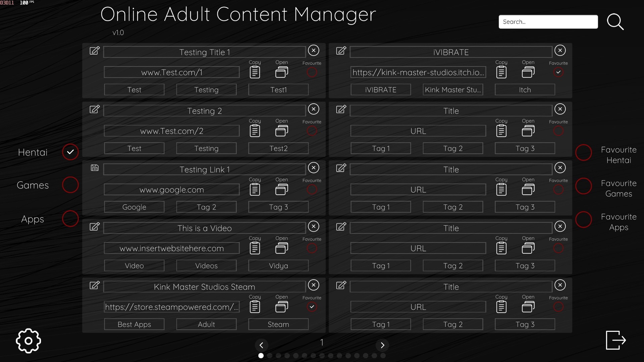Open the settings gear
Screen dimensions: 644x362
[28, 341]
